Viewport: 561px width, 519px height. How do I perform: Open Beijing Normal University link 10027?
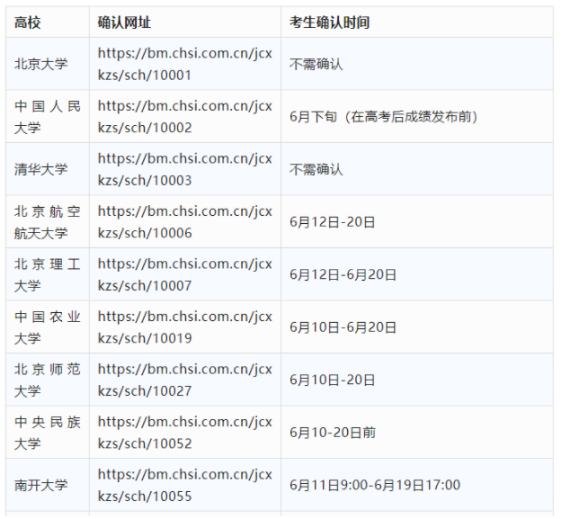(185, 380)
